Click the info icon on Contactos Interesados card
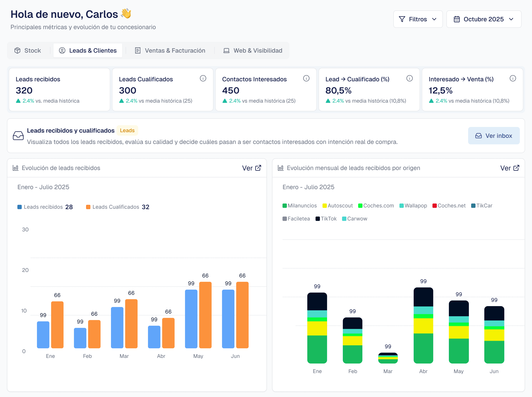This screenshot has width=532, height=397. pos(306,78)
